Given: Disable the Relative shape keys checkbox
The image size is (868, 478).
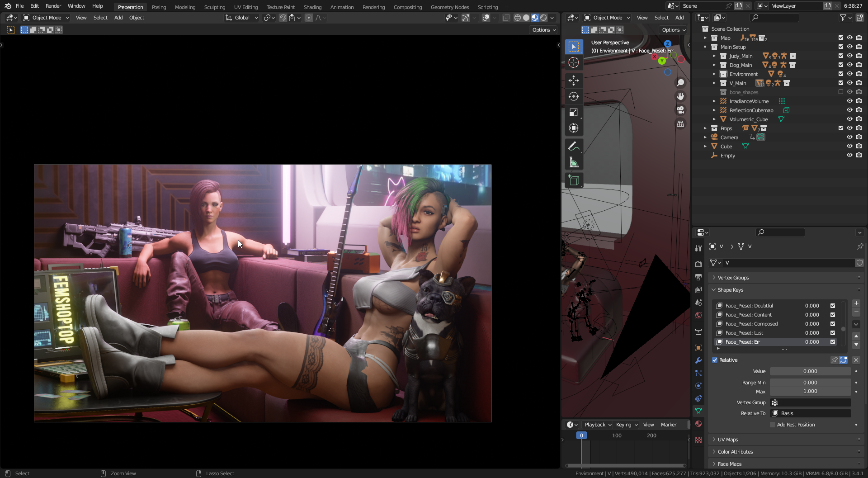Looking at the screenshot, I should [x=715, y=360].
